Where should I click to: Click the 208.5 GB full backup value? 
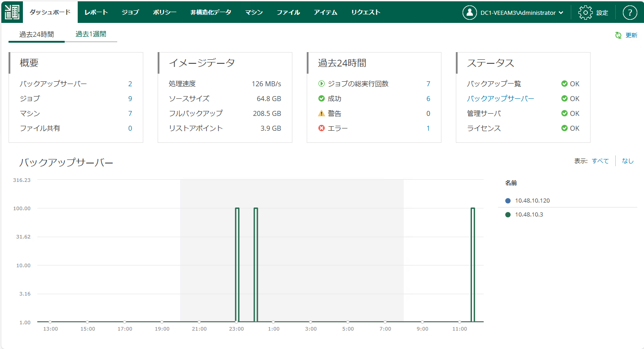[x=267, y=113]
